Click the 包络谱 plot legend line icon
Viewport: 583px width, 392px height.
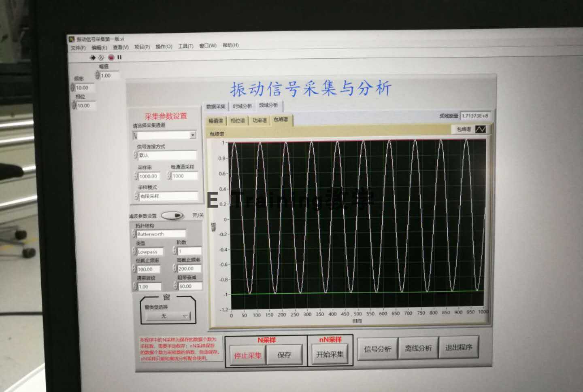tap(481, 129)
